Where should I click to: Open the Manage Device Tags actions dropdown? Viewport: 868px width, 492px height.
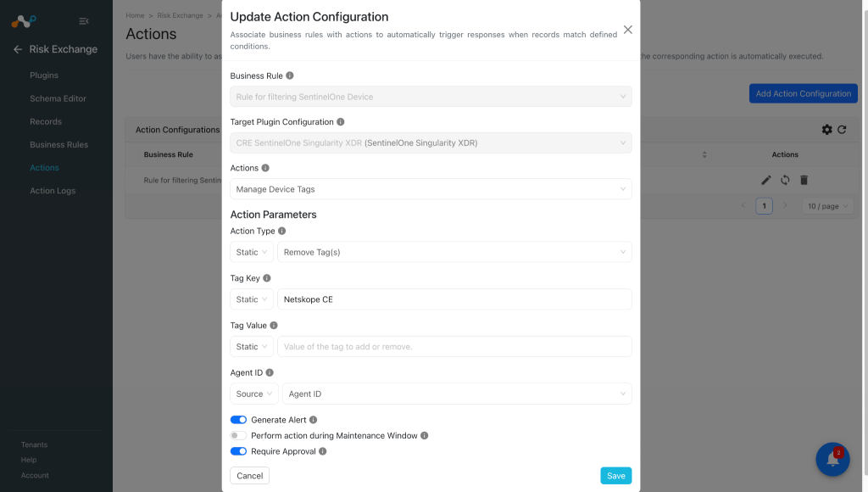tap(431, 189)
